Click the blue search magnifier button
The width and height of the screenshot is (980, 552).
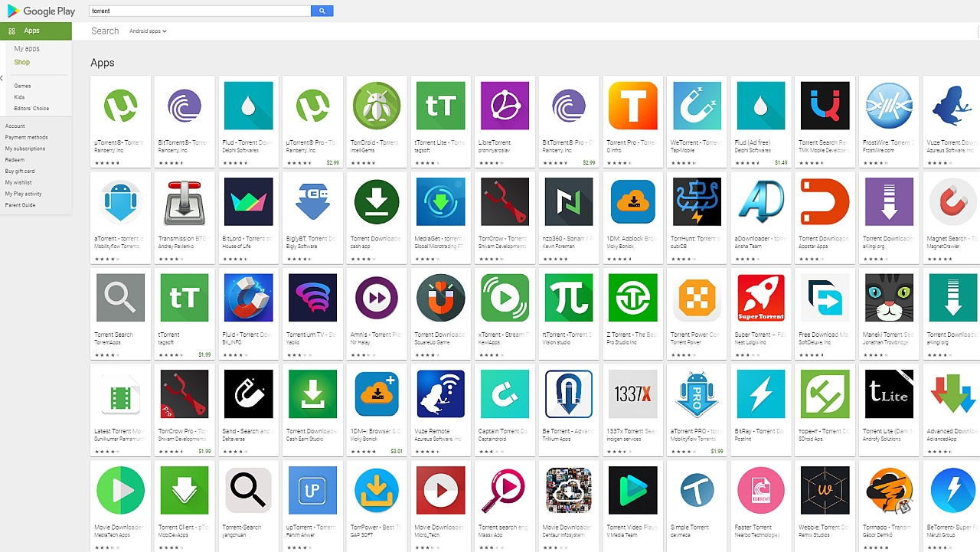322,11
